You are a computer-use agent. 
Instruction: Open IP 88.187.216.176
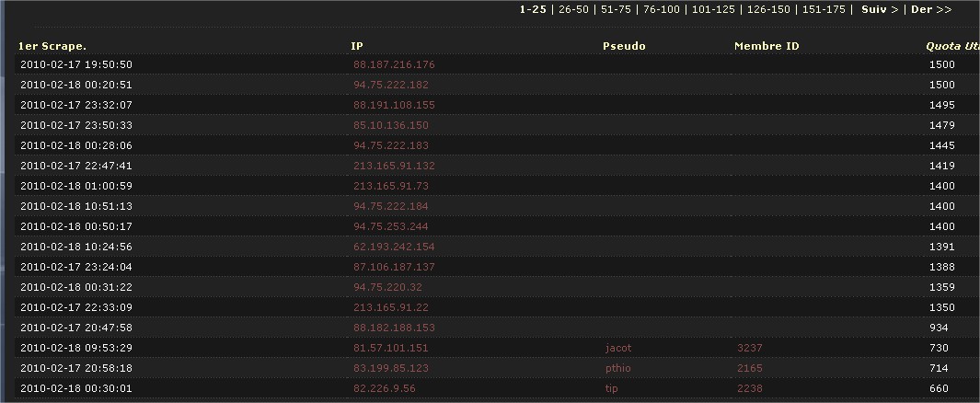pos(394,64)
